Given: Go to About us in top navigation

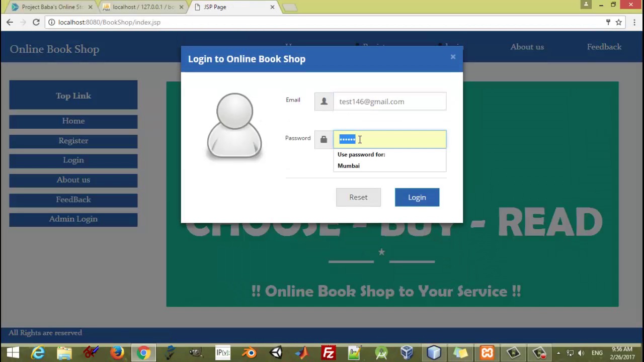Looking at the screenshot, I should coord(527,47).
